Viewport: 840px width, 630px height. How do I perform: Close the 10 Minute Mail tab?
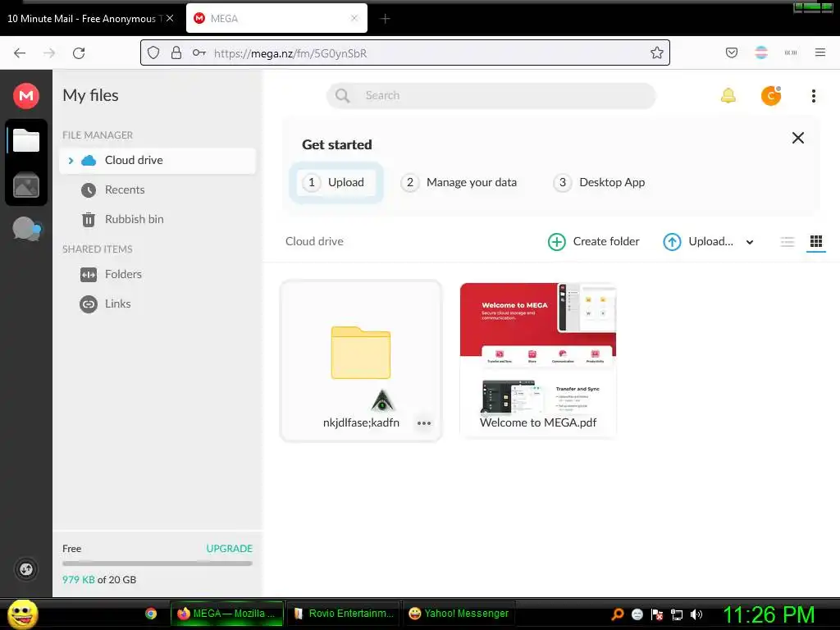point(170,19)
